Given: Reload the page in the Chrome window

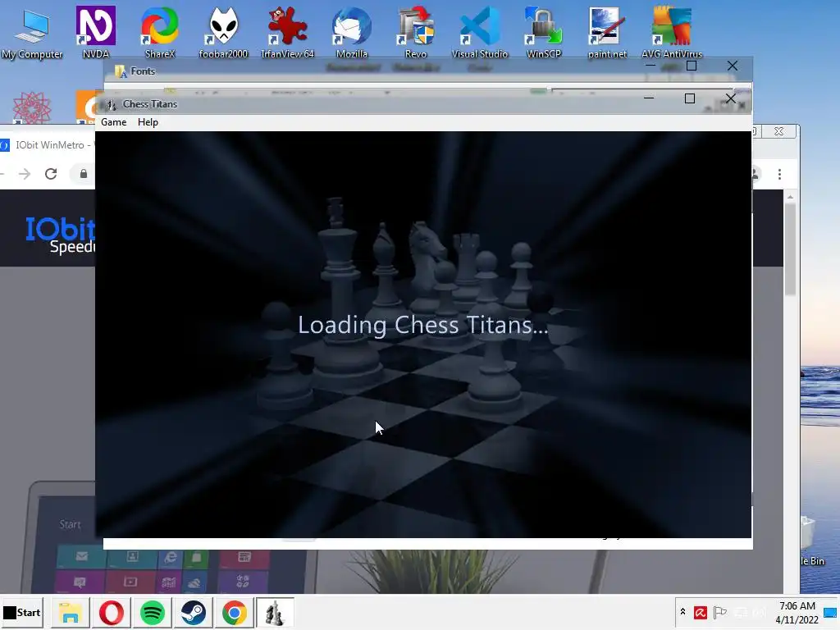Looking at the screenshot, I should (x=51, y=174).
